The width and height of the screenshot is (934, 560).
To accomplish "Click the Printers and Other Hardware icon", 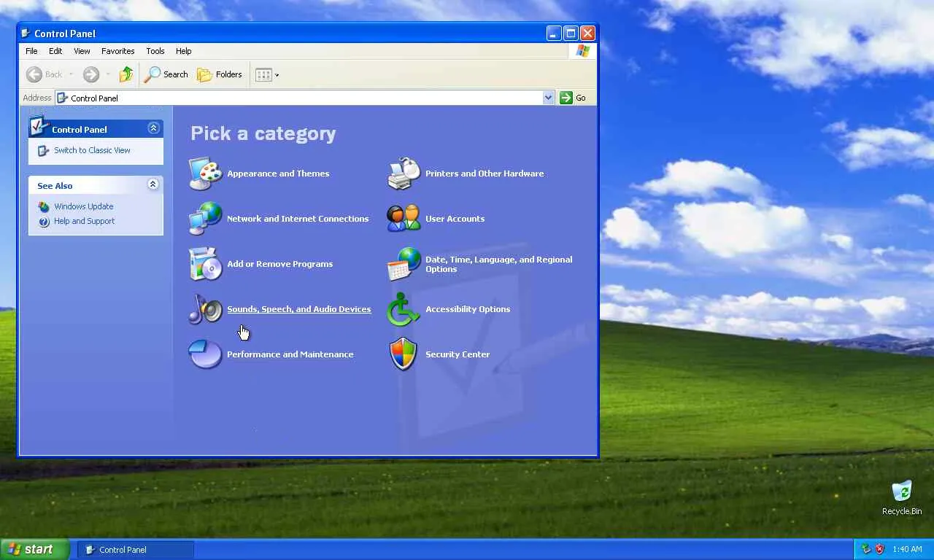I will [x=404, y=174].
